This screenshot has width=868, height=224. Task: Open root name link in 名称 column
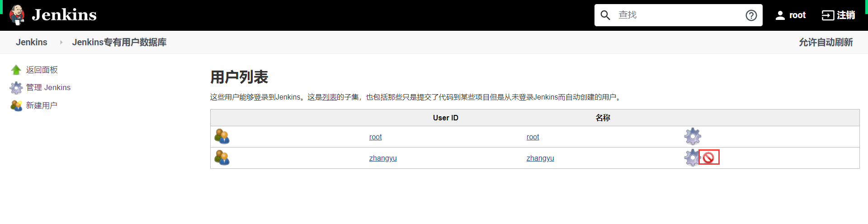click(x=533, y=137)
